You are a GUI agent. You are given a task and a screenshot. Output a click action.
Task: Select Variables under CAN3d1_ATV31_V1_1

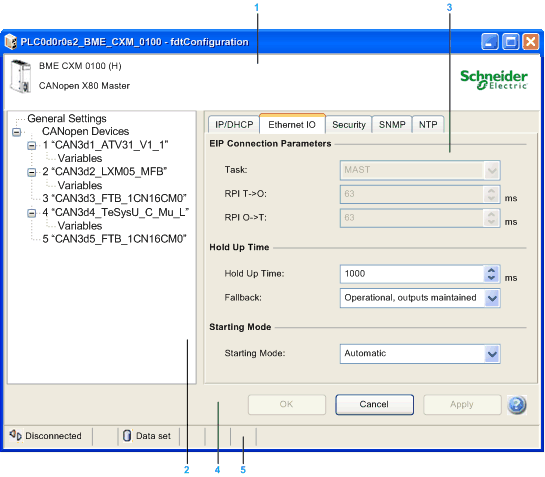click(x=80, y=159)
